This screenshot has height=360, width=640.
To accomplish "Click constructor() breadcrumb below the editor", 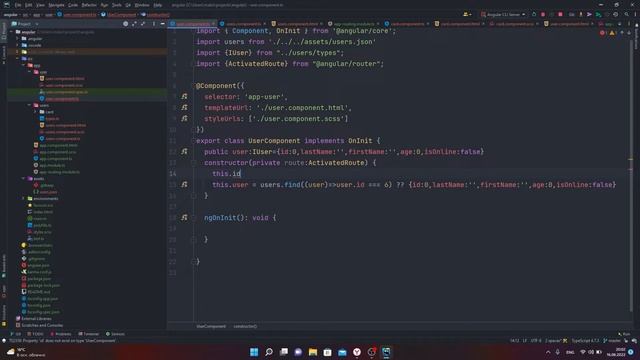I will pos(245,327).
